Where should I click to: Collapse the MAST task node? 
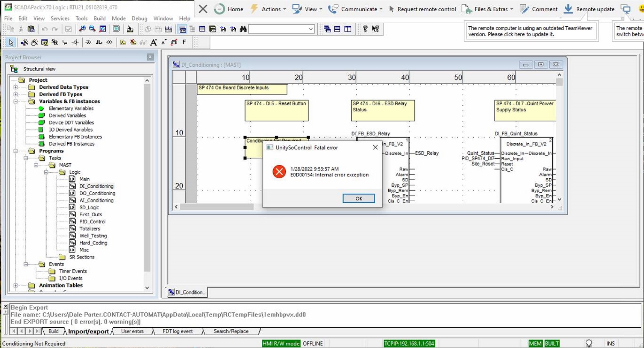(36, 165)
